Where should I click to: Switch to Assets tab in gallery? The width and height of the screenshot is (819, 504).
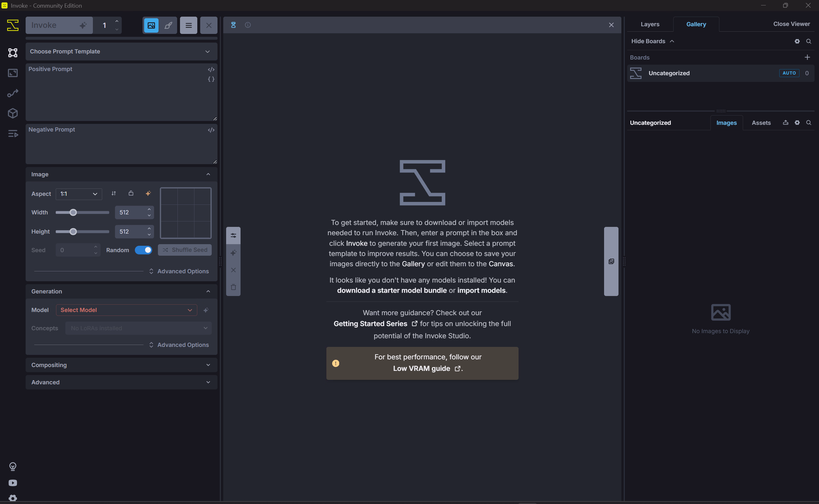click(x=761, y=123)
